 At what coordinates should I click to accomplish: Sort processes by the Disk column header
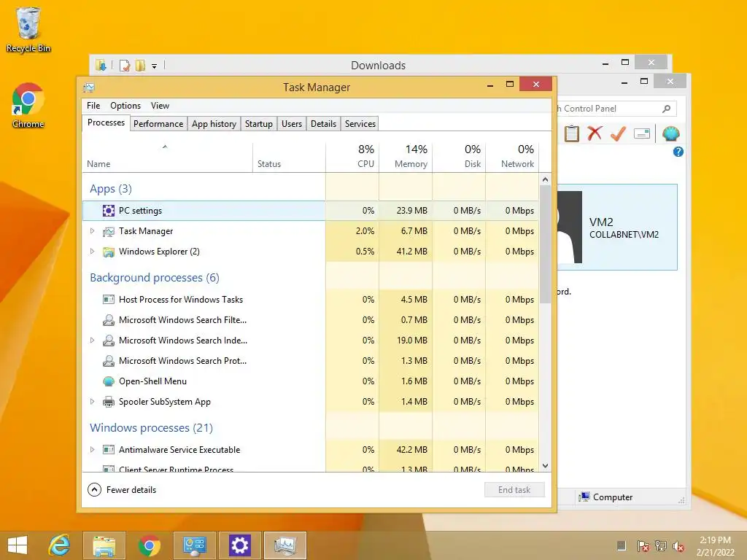tap(460, 157)
